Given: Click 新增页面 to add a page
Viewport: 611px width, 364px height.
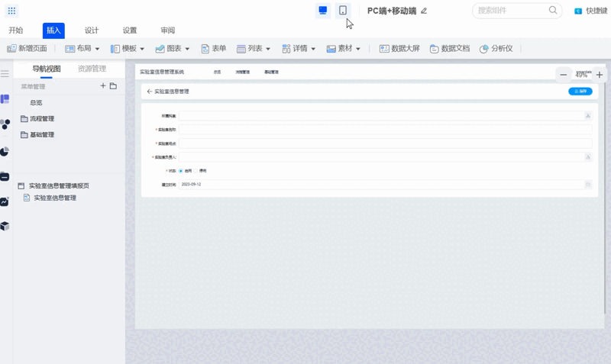Looking at the screenshot, I should tap(27, 49).
